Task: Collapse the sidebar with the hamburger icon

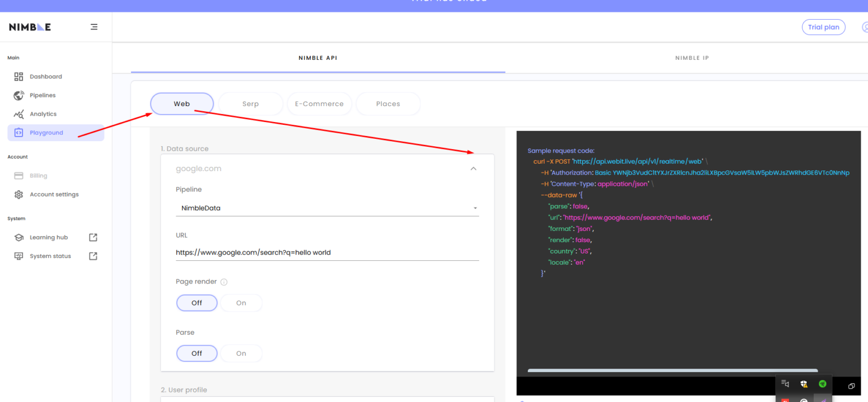Action: pyautogui.click(x=94, y=27)
